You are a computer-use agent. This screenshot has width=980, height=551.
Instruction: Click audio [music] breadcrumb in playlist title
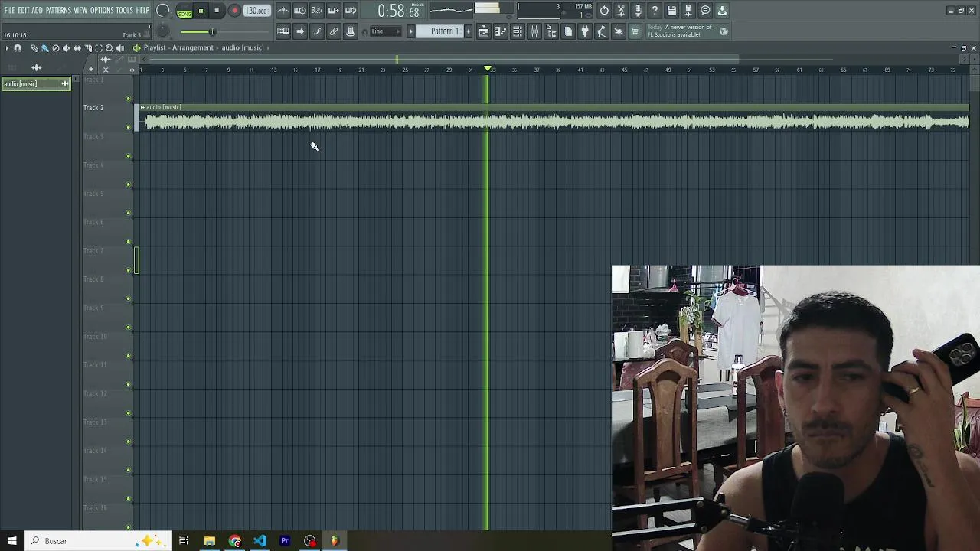(243, 48)
